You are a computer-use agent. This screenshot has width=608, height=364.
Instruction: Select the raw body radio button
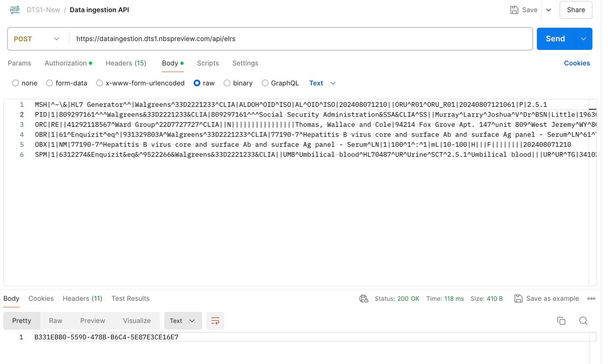197,83
